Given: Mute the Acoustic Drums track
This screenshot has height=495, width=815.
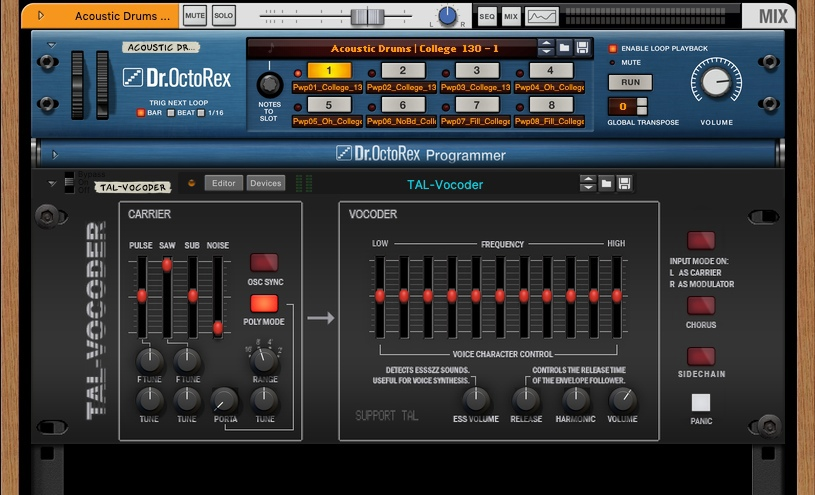Looking at the screenshot, I should [195, 16].
